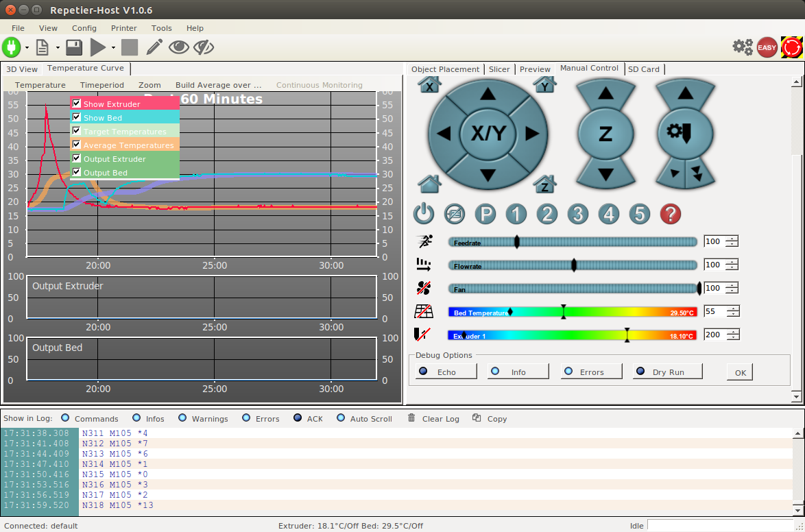Screen dimensions: 805x532
Task: Uncheck Show Bed checkbox
Action: click(77, 118)
